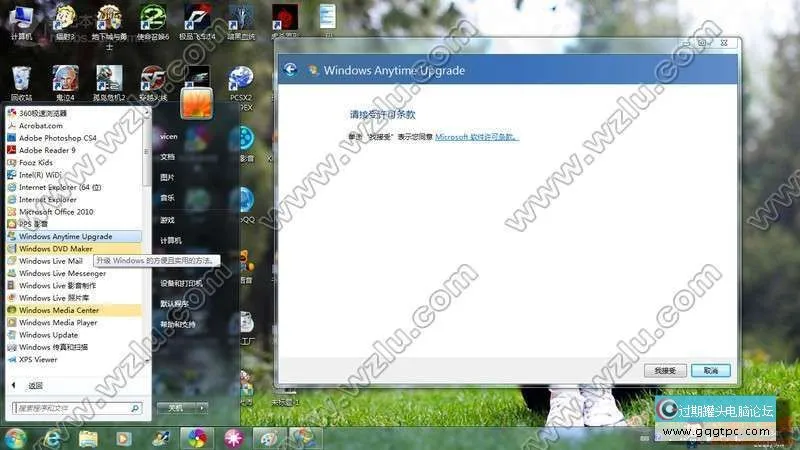The height and width of the screenshot is (450, 800).
Task: Expand the shutdown options arrow
Action: point(202,408)
